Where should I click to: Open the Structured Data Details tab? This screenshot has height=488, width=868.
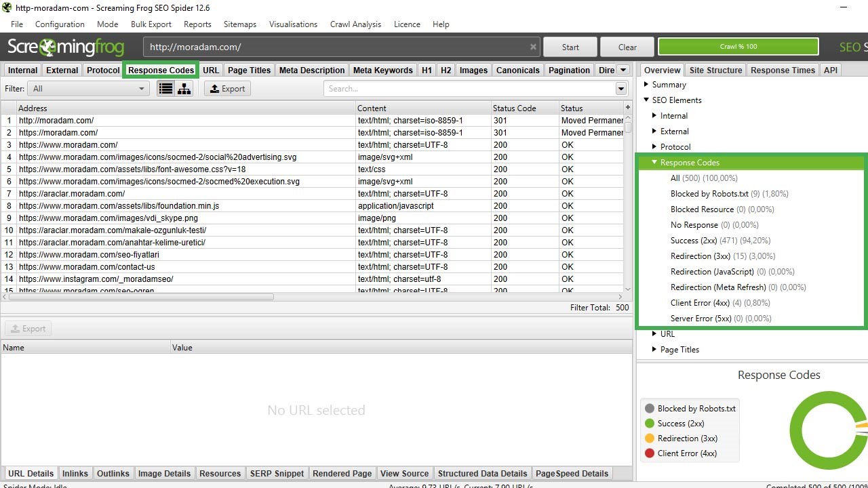(482, 473)
